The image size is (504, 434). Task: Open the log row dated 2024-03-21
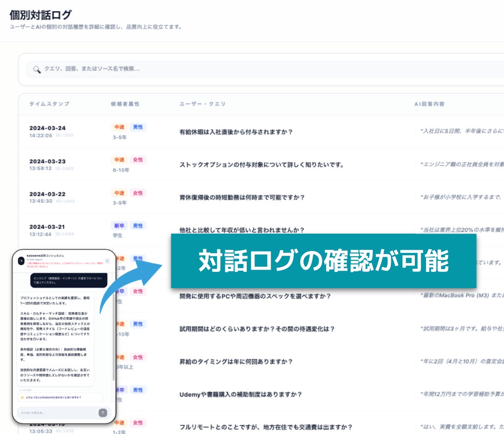point(261,230)
